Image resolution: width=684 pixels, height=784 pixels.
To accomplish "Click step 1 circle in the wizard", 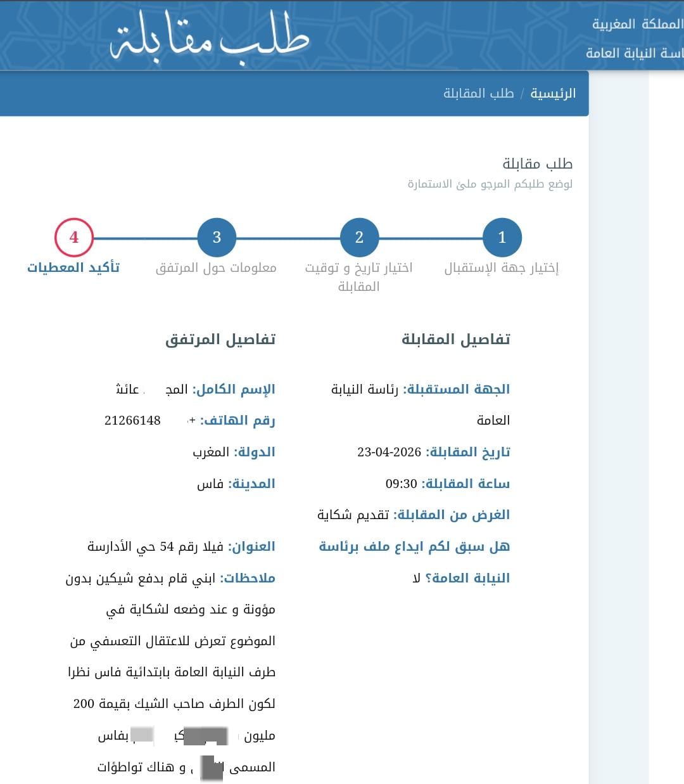I will pyautogui.click(x=502, y=238).
